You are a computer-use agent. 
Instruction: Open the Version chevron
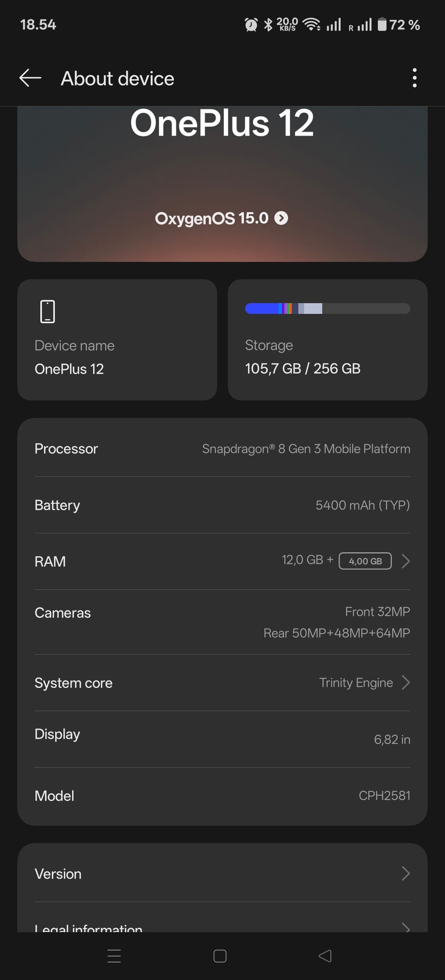tap(406, 873)
